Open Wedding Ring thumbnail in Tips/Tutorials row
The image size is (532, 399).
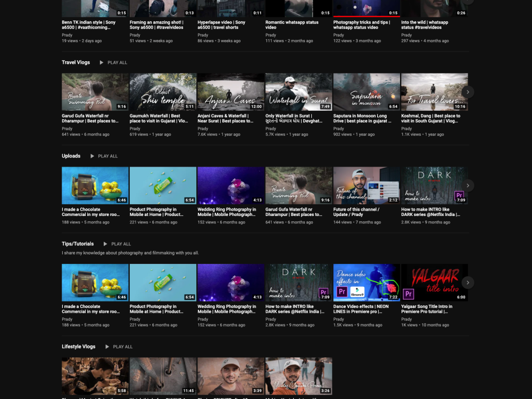point(231,282)
